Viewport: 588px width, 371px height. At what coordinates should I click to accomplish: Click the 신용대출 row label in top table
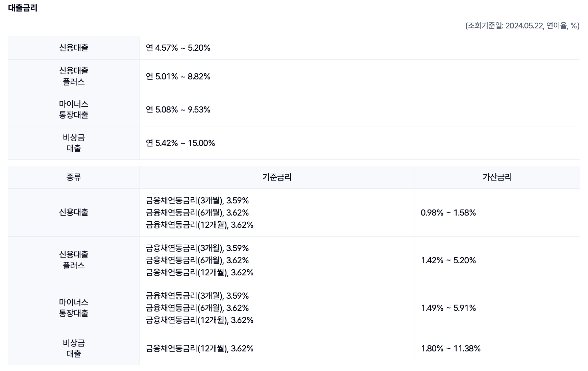[74, 48]
